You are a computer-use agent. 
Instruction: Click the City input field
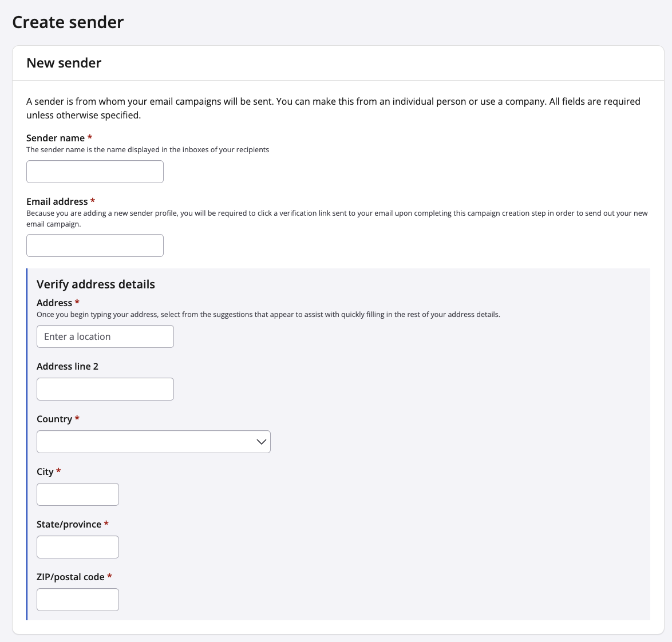point(78,494)
